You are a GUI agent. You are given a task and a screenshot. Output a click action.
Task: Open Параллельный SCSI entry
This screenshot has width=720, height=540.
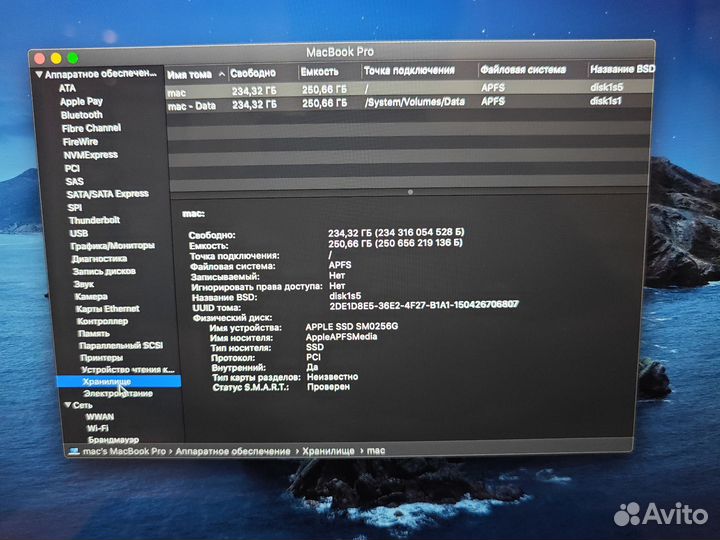pos(121,345)
